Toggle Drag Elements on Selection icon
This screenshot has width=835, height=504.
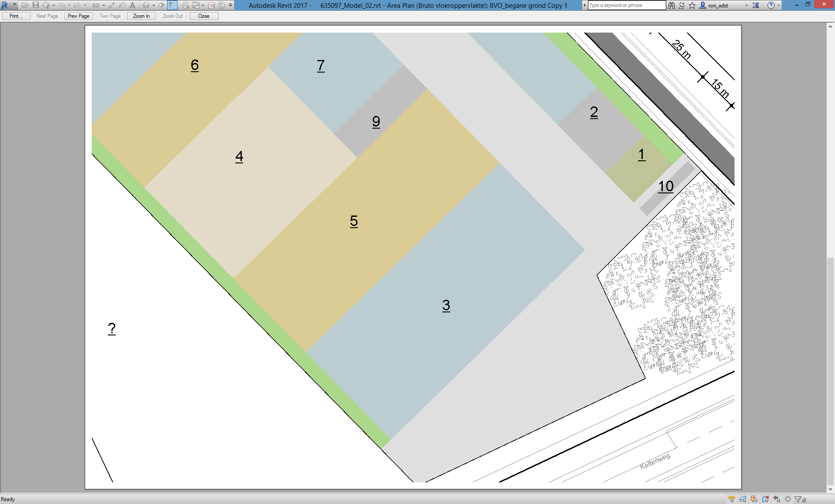point(777,499)
